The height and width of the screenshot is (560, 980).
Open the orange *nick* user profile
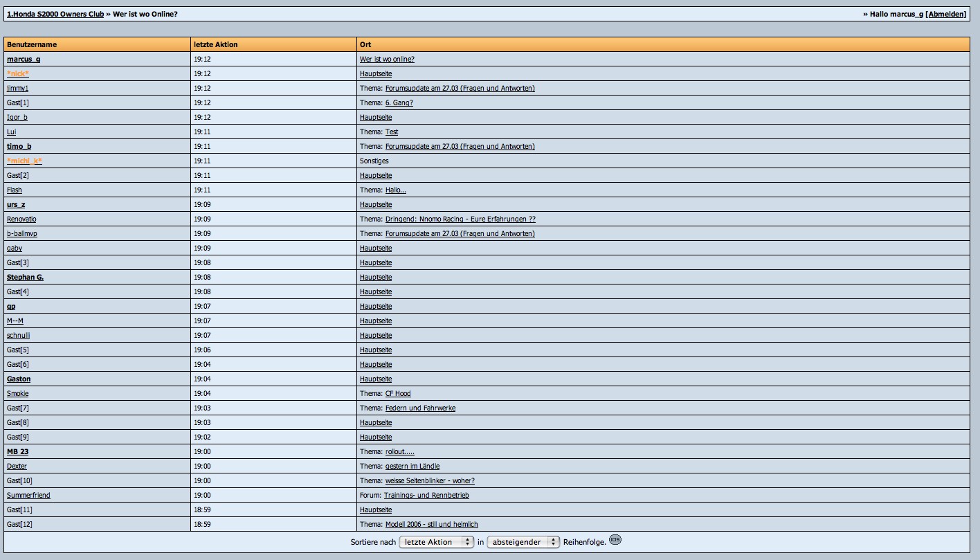coord(18,74)
